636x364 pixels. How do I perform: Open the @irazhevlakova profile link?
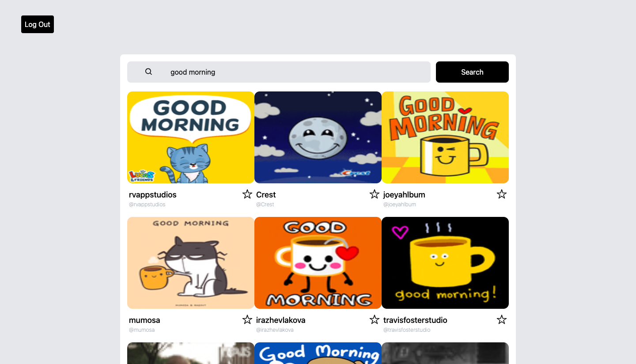(275, 330)
